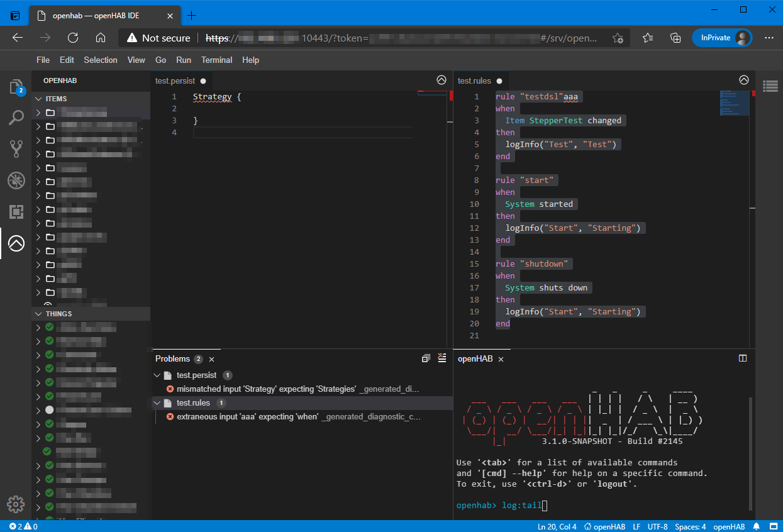Open the Extensions icon in activity bar
This screenshot has height=532, width=783.
[16, 211]
